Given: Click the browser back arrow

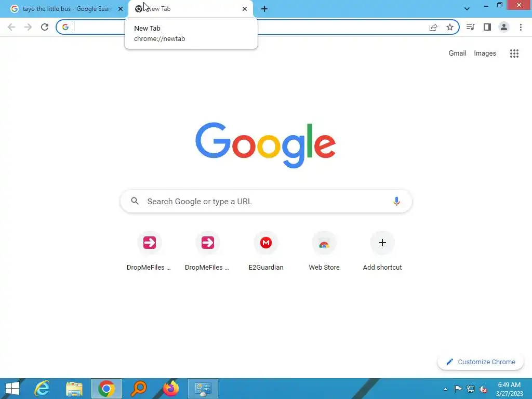Looking at the screenshot, I should point(11,27).
